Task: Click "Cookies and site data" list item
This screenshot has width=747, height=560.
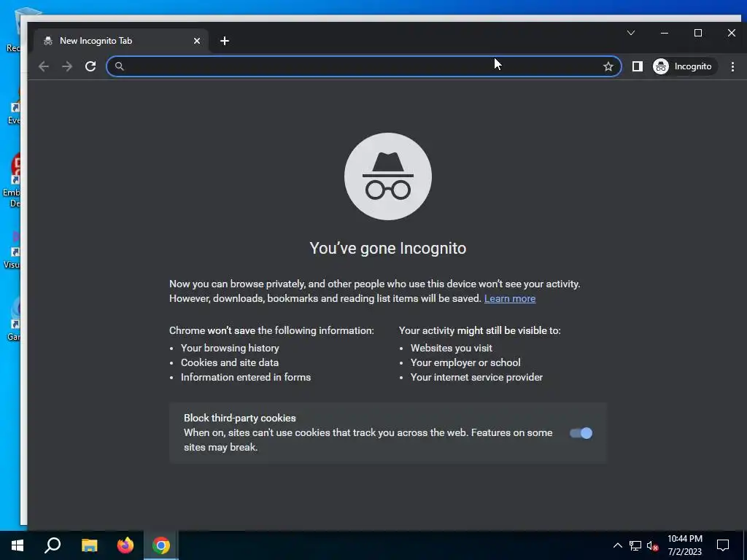Action: point(230,363)
